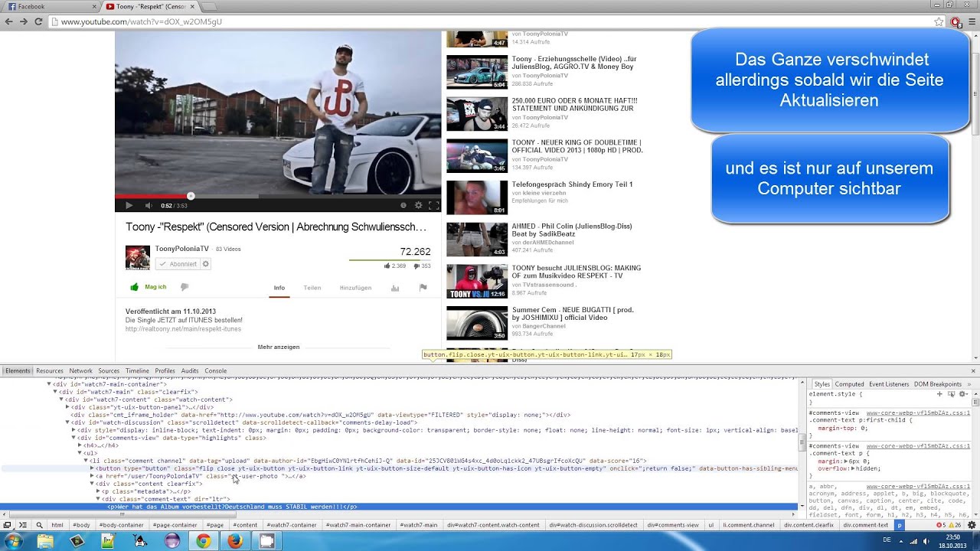The width and height of the screenshot is (980, 551).
Task: Open the DevTools Console panel
Action: [215, 371]
